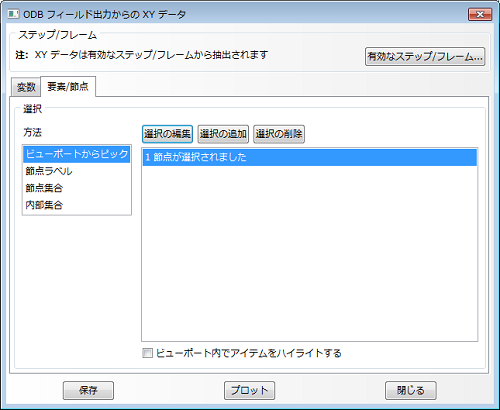Viewport: 500px width, 410px height.
Task: Click the dialog title bar text
Action: [104, 14]
